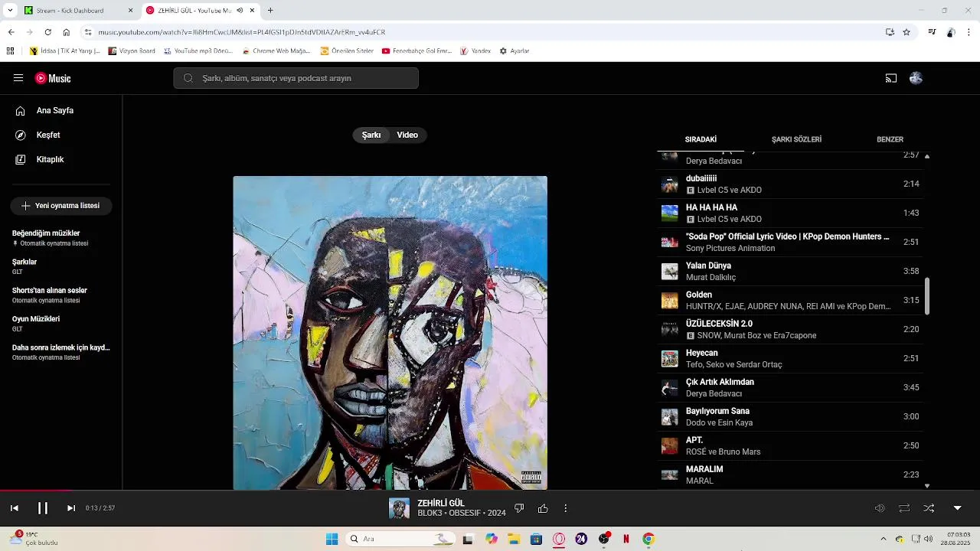Image resolution: width=980 pixels, height=551 pixels.
Task: Open Netflix from the taskbar
Action: point(626,539)
